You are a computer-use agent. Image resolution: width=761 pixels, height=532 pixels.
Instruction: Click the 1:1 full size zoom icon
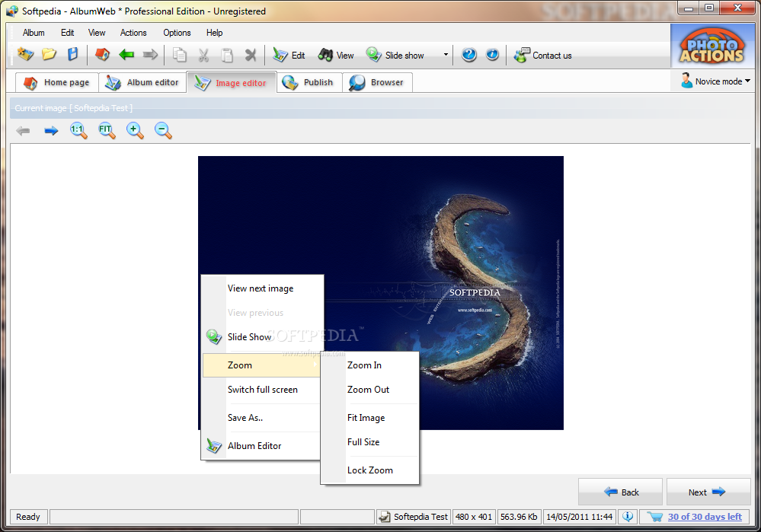click(78, 130)
